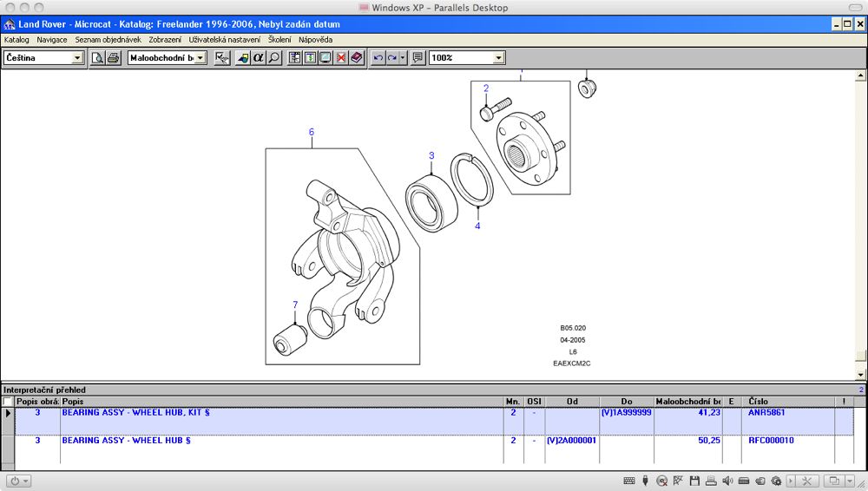The width and height of the screenshot is (868, 491).
Task: Click the print preview icon
Action: tap(98, 58)
